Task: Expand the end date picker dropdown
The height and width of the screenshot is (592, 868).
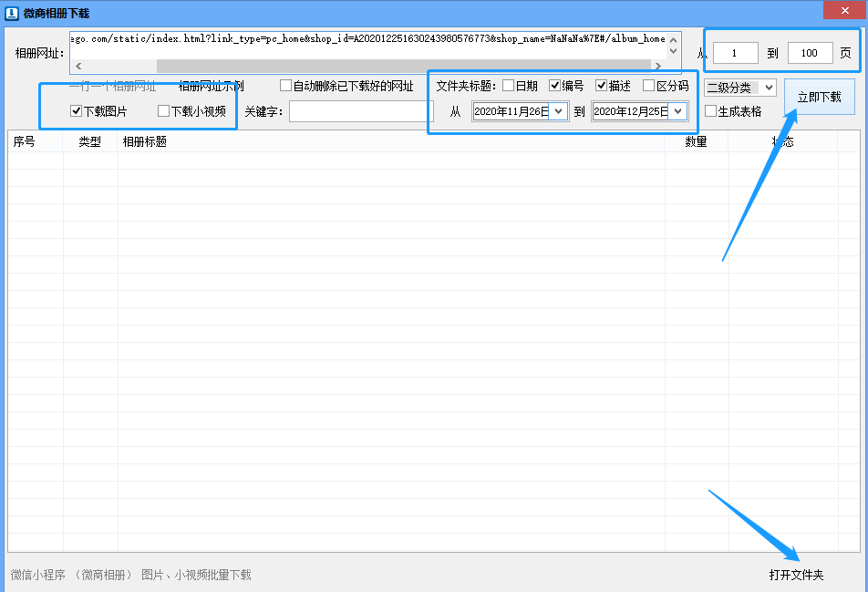Action: 677,111
